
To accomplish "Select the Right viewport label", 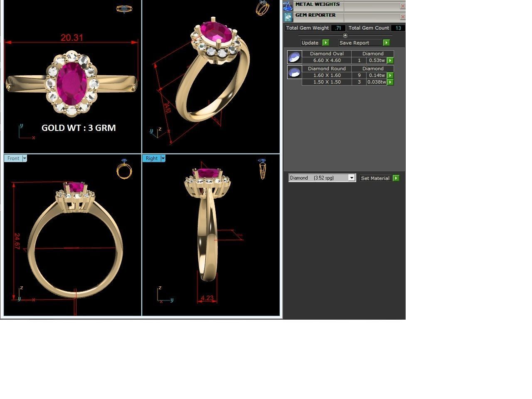I will coord(152,158).
